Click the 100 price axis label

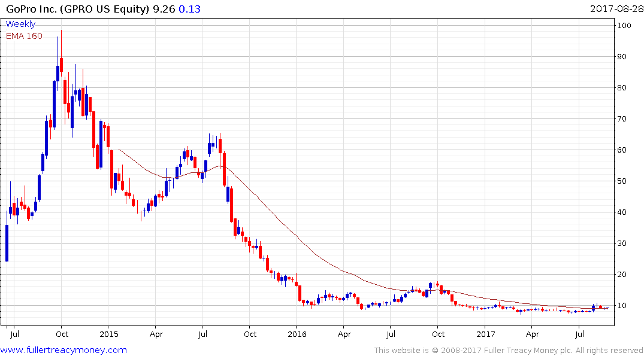[624, 26]
